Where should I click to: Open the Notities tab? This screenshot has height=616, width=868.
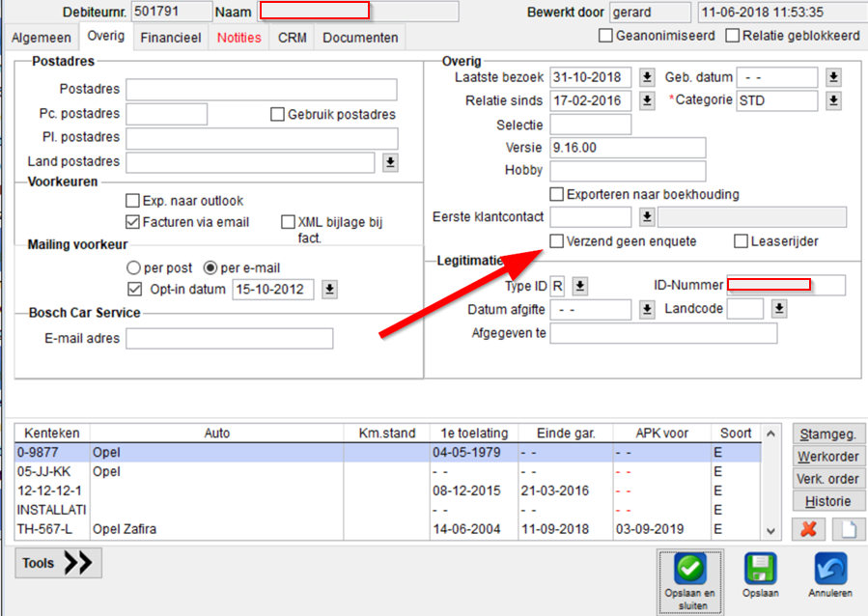[x=239, y=38]
